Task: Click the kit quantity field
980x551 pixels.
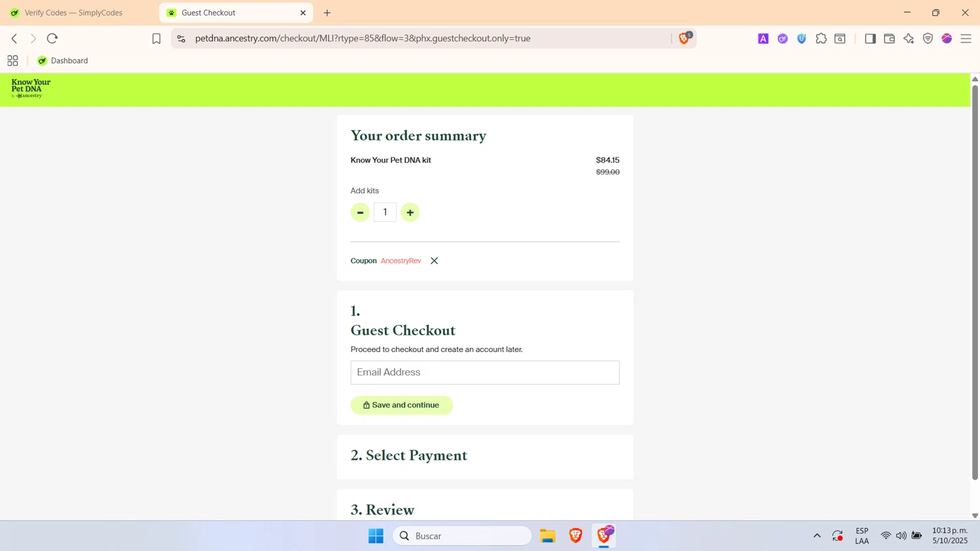Action: 385,212
